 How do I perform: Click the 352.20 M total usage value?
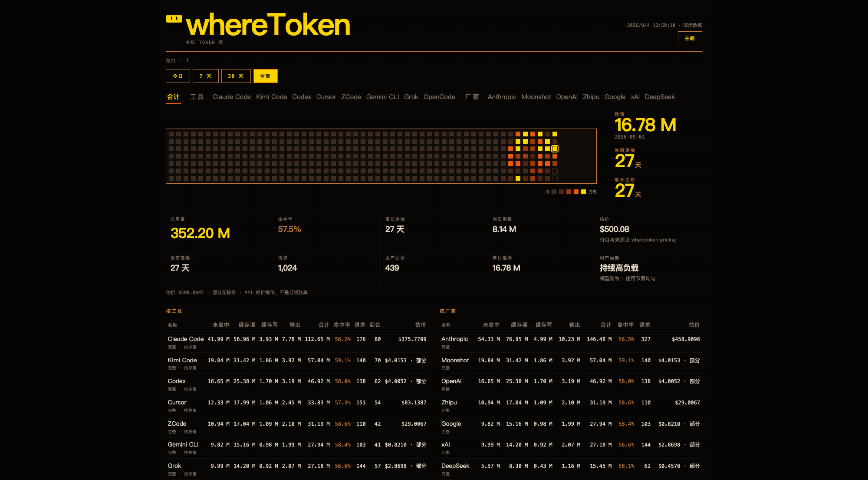[x=200, y=233]
